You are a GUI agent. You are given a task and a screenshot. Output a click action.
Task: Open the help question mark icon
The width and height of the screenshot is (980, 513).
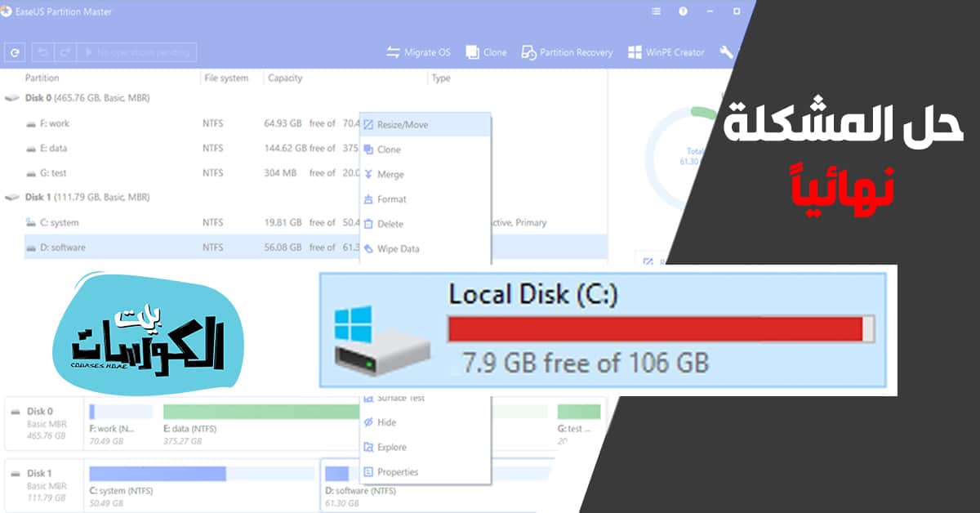point(683,11)
